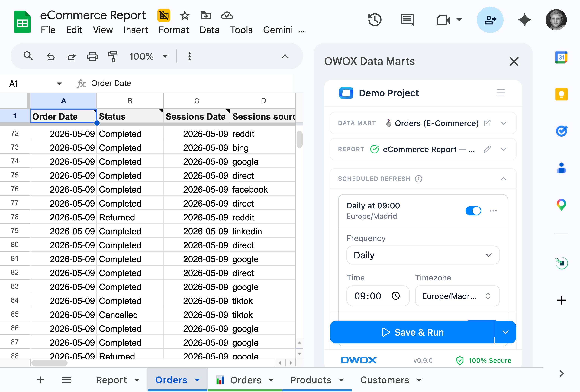Show all sheets list icon

pyautogui.click(x=67, y=380)
